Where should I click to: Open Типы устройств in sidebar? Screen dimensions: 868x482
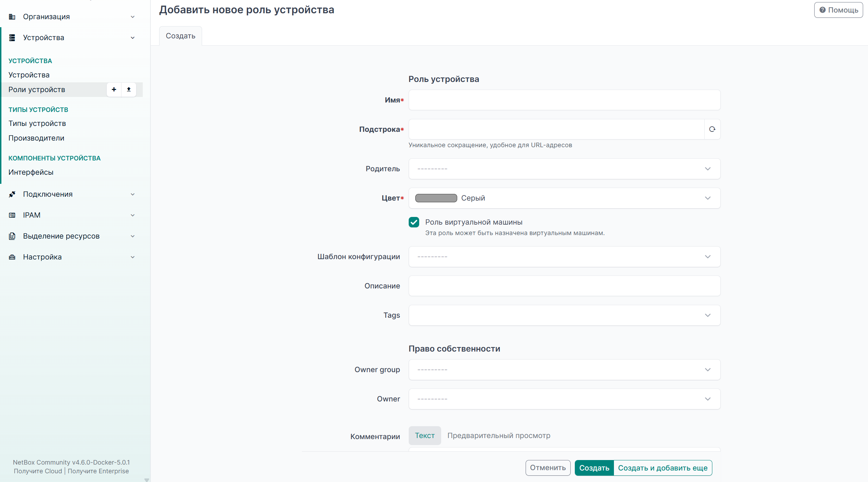point(37,123)
